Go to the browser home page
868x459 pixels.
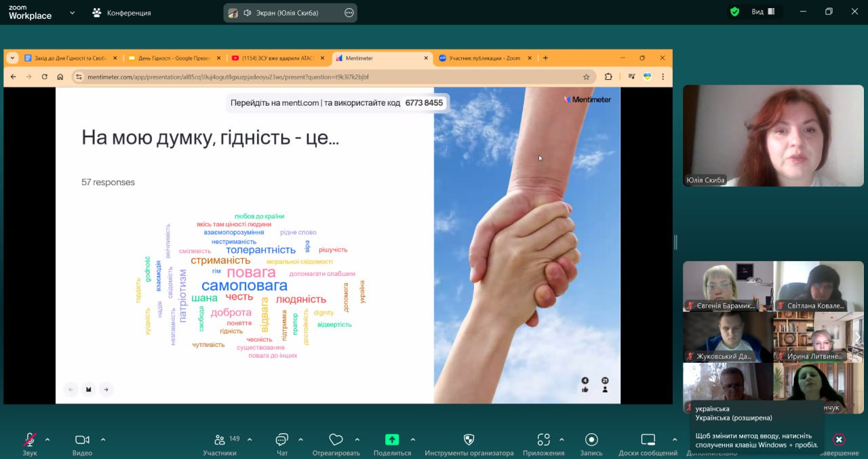60,77
